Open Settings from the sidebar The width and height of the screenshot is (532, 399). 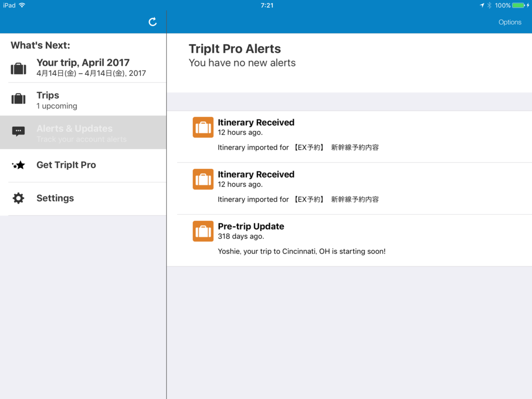83,198
